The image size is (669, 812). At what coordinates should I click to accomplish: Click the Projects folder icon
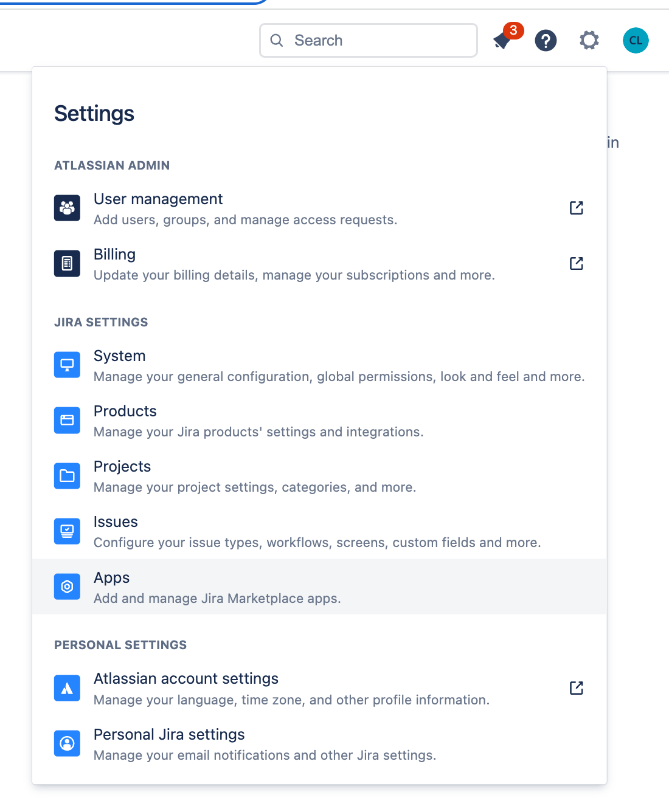67,476
